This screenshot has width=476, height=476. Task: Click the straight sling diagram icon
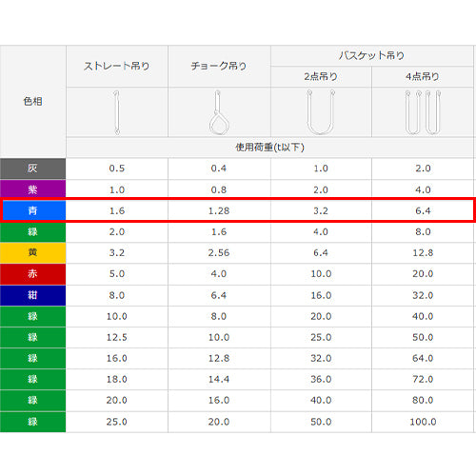[117, 112]
